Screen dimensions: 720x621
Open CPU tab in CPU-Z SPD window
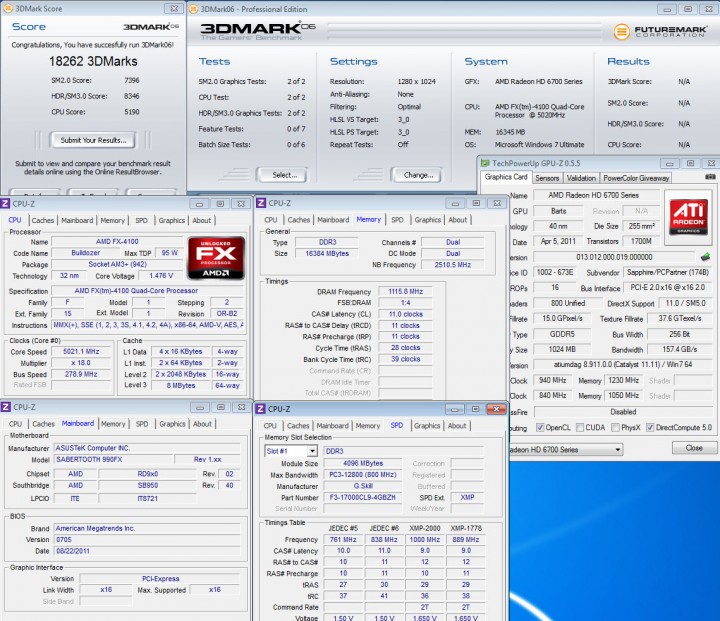point(270,426)
